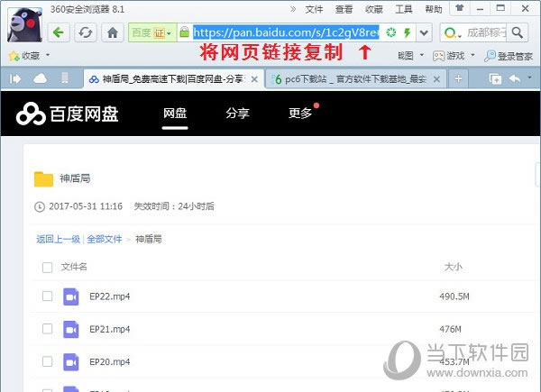Toggle select-all checkbox beside 文件名

pos(47,268)
